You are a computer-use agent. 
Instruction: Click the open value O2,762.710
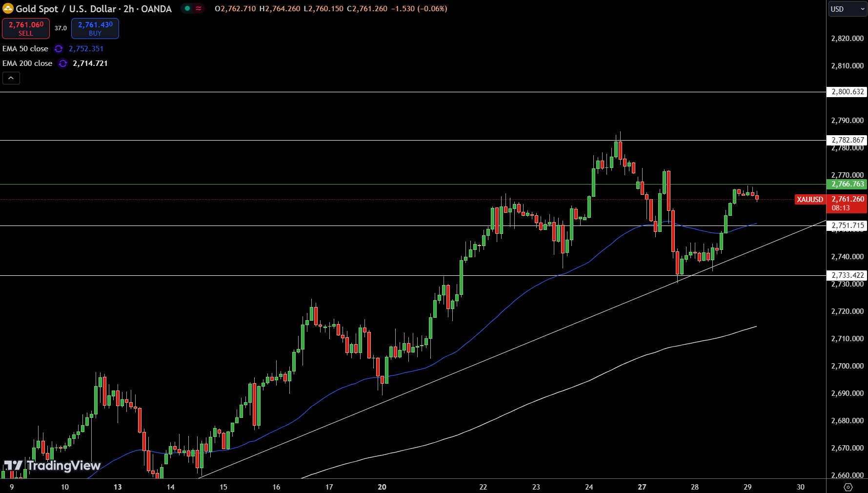235,9
